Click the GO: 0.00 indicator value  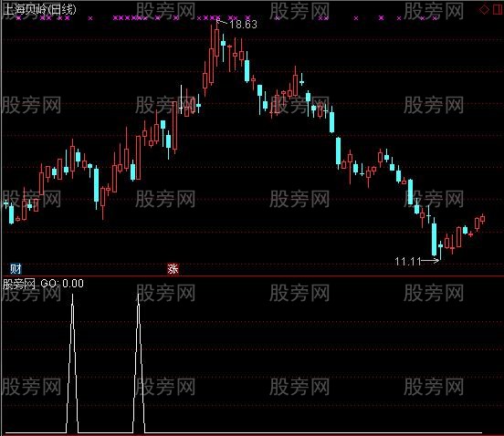coord(62,284)
